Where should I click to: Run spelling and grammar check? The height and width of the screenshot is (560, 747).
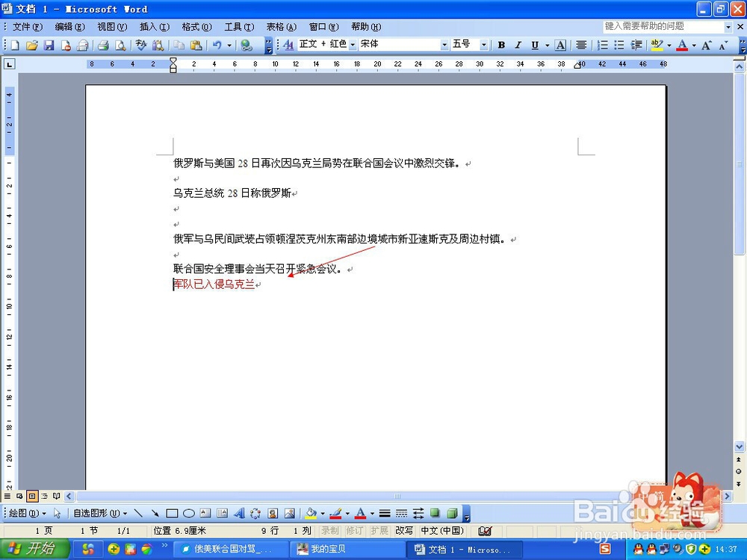[x=140, y=46]
